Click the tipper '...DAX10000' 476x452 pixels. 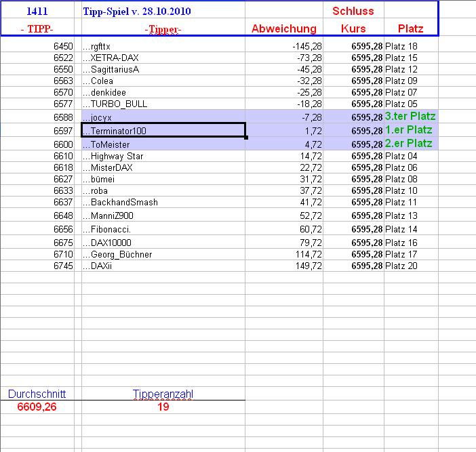(107, 243)
